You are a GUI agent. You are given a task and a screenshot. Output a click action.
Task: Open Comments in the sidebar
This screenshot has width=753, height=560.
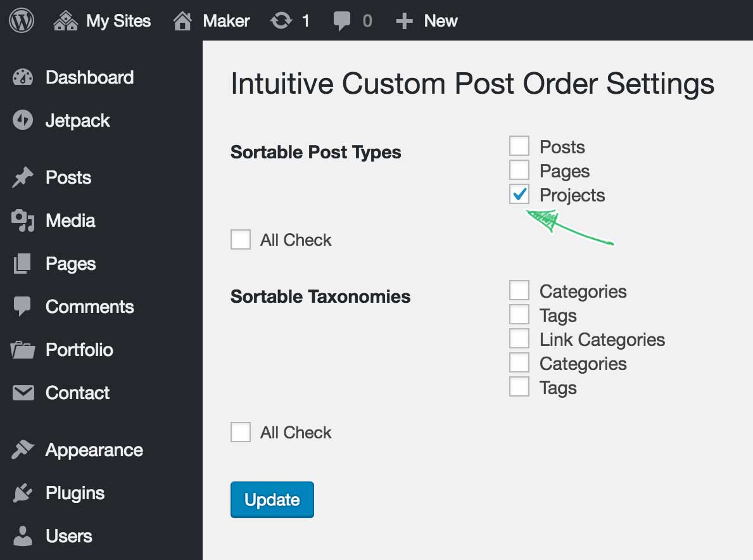tap(89, 307)
